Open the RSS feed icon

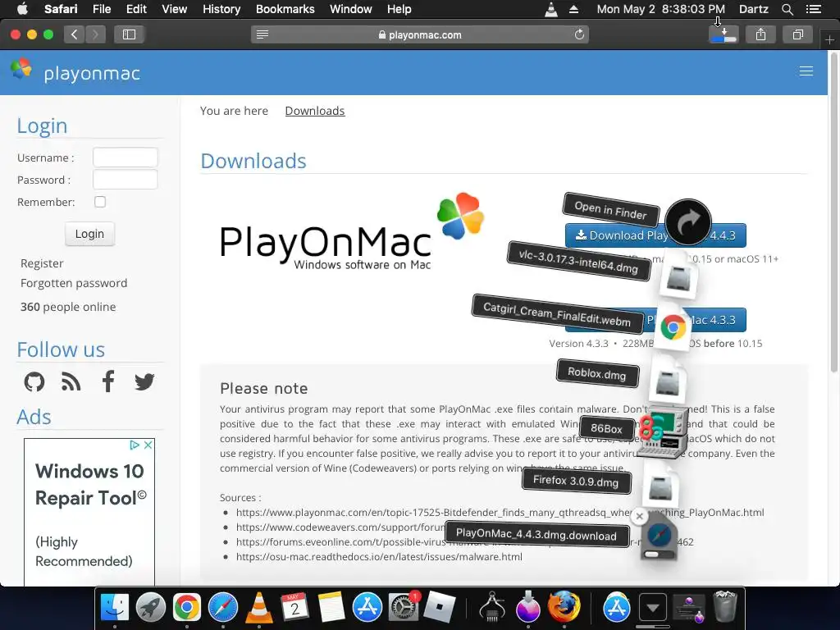(x=71, y=382)
